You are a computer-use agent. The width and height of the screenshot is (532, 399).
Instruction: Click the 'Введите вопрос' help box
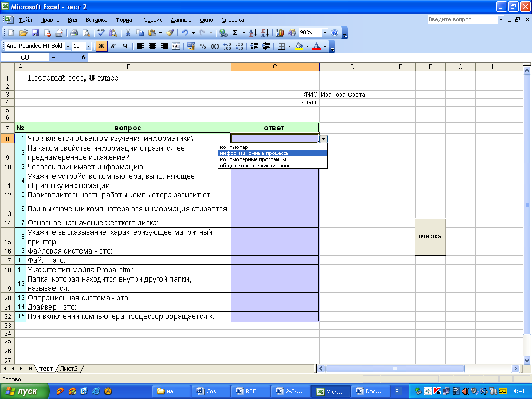462,20
